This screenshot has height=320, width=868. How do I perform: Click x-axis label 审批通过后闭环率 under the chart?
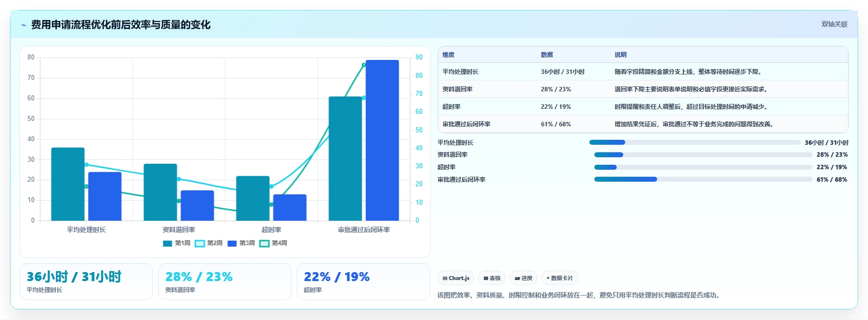pyautogui.click(x=364, y=230)
